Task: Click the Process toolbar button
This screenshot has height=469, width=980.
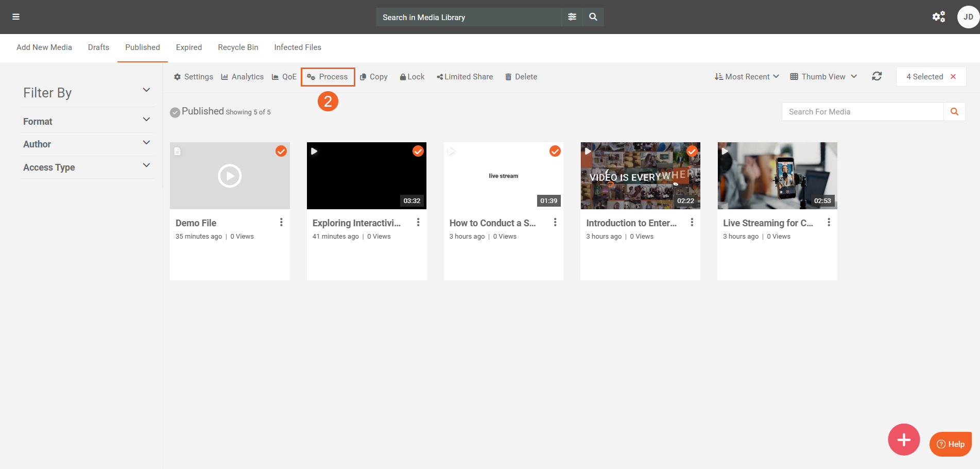Action: (328, 77)
